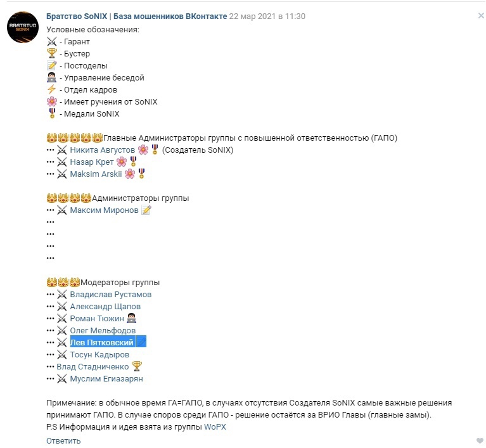486x448 pixels.
Task: Open Владислав Рустамов profile
Action: pos(110,294)
